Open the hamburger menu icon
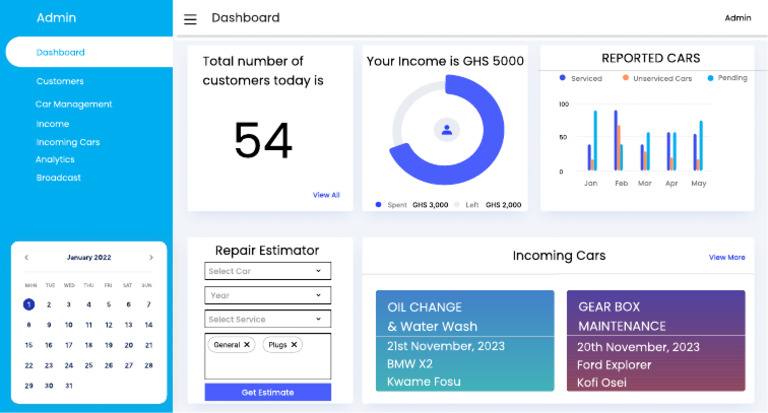Viewport: 768px width, 413px height. coord(190,19)
